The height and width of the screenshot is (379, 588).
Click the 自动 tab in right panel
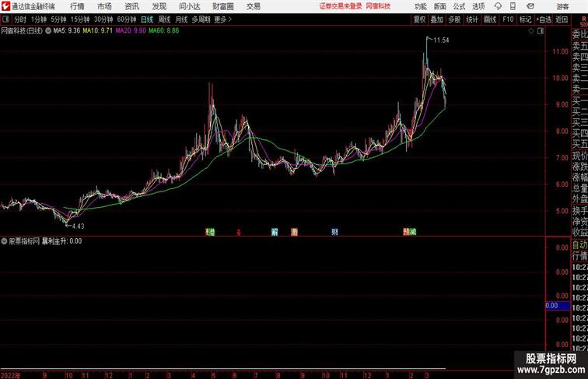[x=579, y=245]
